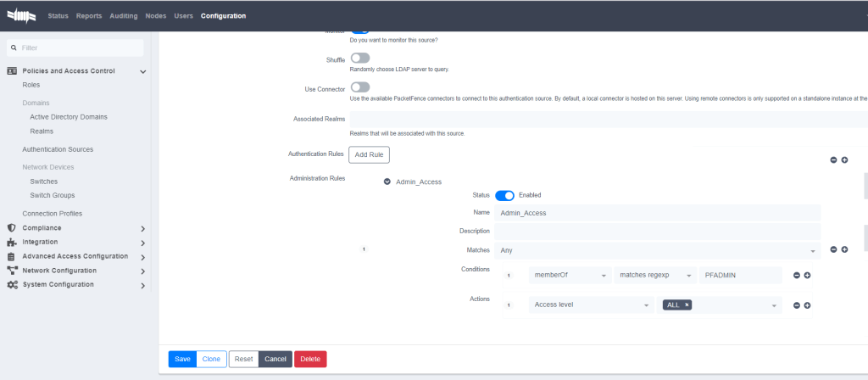The image size is (868, 380).
Task: Click the plus icon in Actions row
Action: (808, 305)
